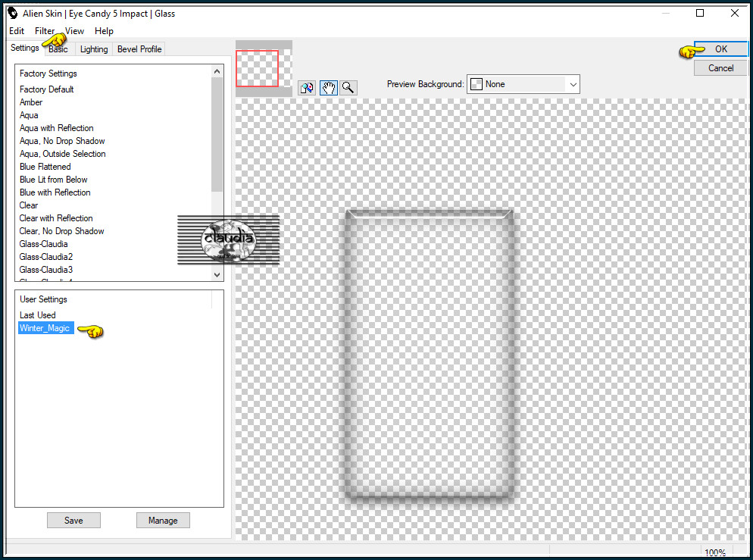Select Clear, No Drop Shadow preset
Screen dimensions: 753x560
pyautogui.click(x=62, y=231)
